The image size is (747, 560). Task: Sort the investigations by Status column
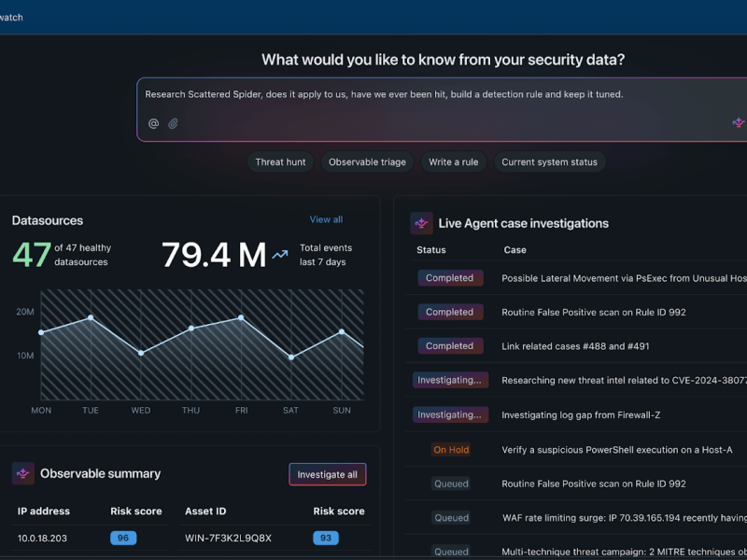tap(431, 249)
